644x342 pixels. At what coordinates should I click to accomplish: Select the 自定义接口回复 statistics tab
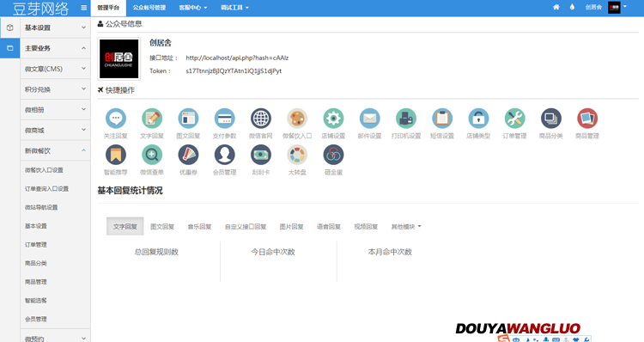click(246, 227)
